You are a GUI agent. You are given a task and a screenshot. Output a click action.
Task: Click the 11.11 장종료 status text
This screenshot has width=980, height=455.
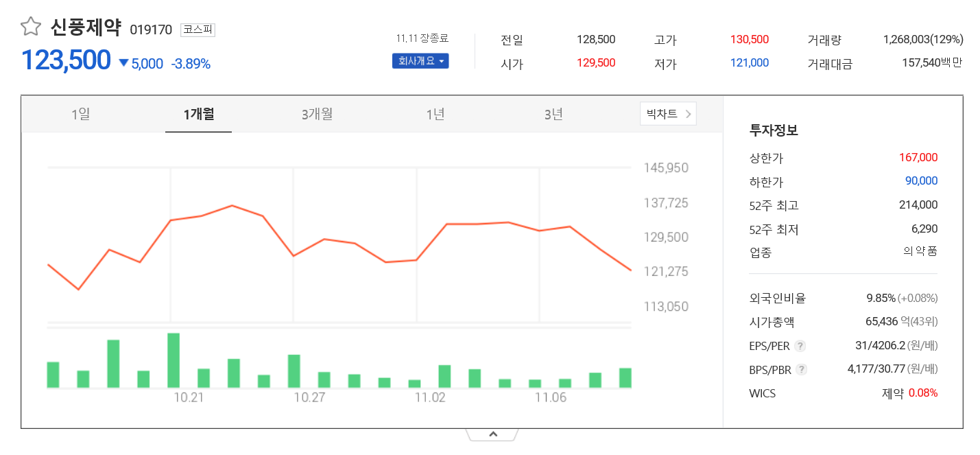point(422,38)
